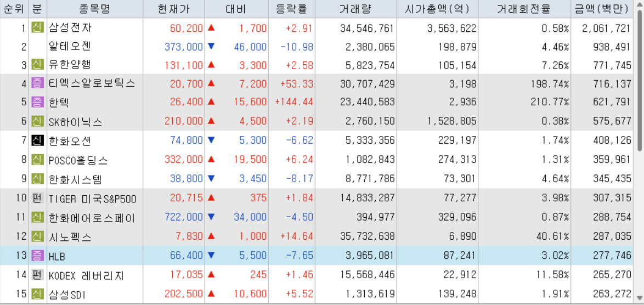Sort by the 거래회전율 column header

524,9
